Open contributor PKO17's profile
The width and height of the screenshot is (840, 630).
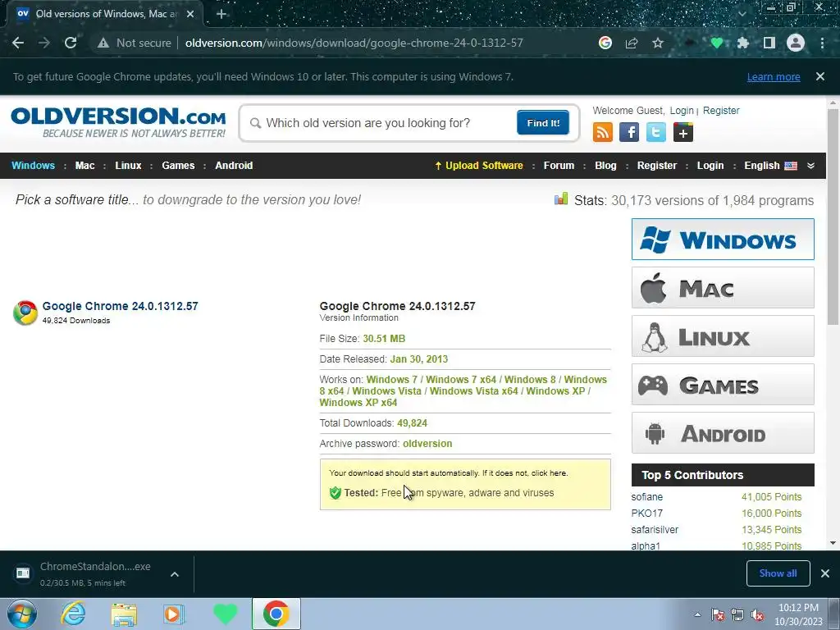coord(646,514)
